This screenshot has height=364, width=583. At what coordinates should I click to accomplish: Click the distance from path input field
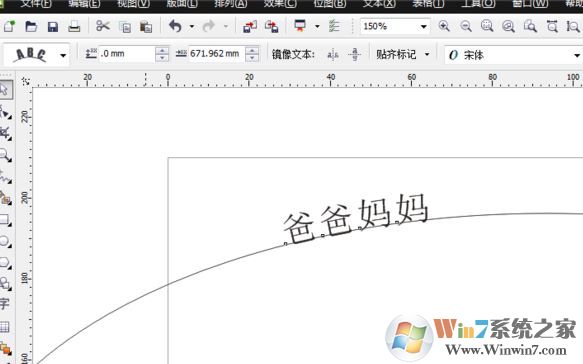point(127,54)
